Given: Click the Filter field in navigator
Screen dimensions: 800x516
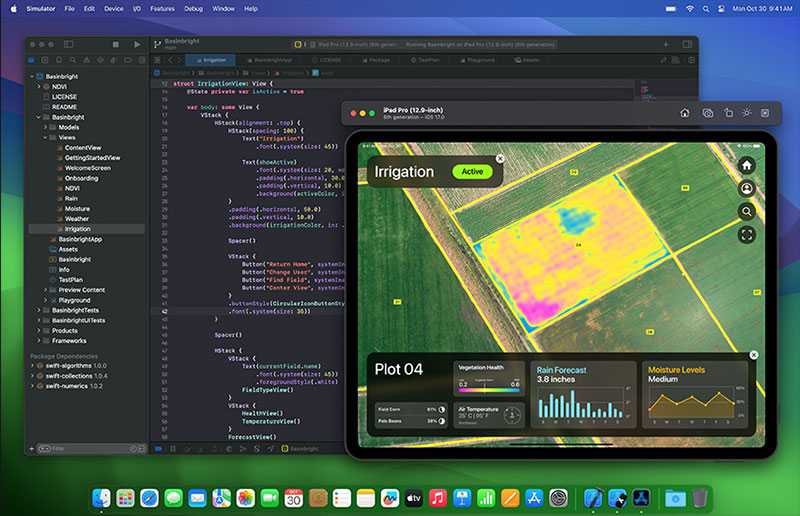Looking at the screenshot, I should point(80,449).
